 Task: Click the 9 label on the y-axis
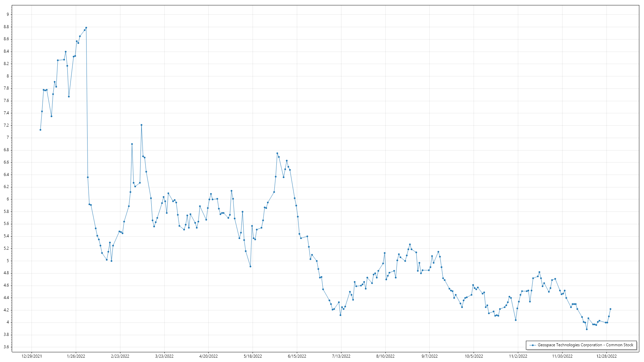click(x=8, y=14)
